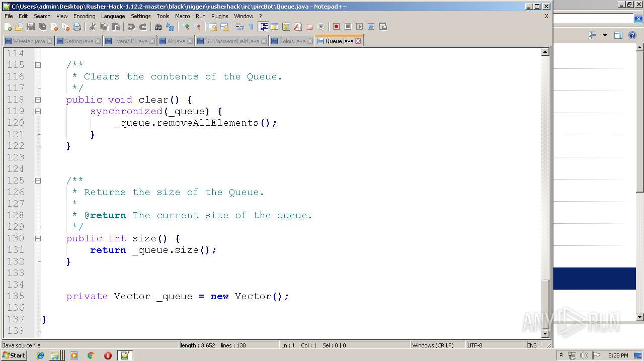
Task: Zoom out of the editor text
Action: click(x=197, y=27)
